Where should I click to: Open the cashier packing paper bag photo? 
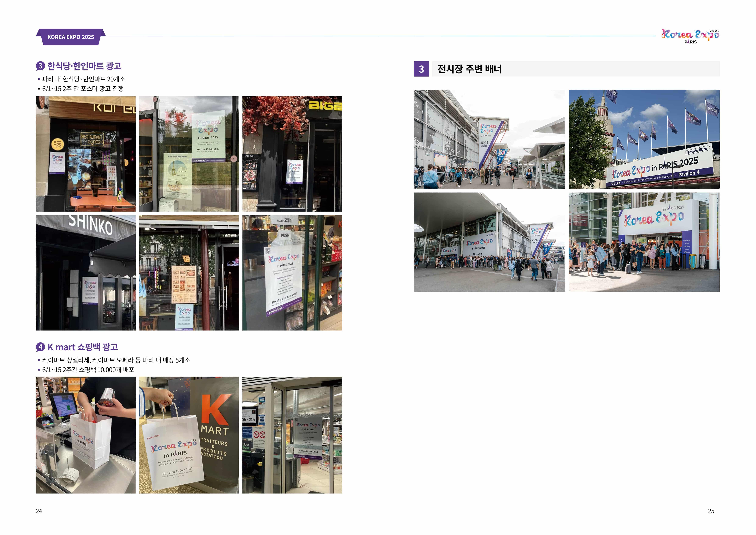pyautogui.click(x=86, y=435)
